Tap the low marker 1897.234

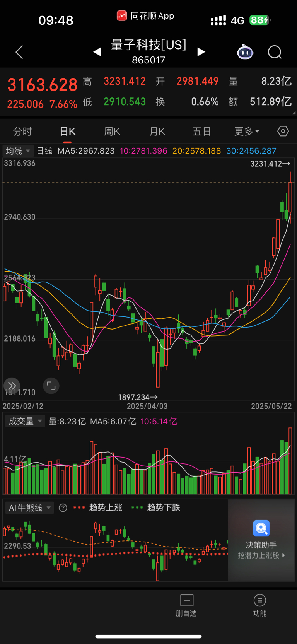(x=138, y=397)
